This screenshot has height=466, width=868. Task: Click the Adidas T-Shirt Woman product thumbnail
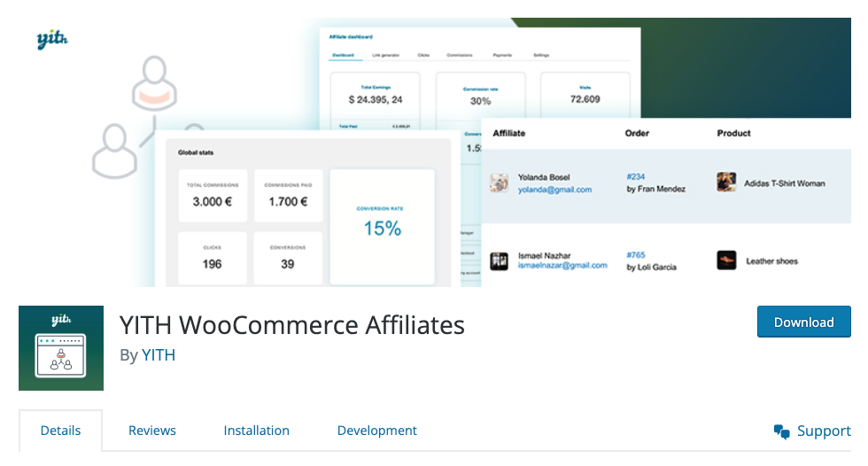[726, 183]
